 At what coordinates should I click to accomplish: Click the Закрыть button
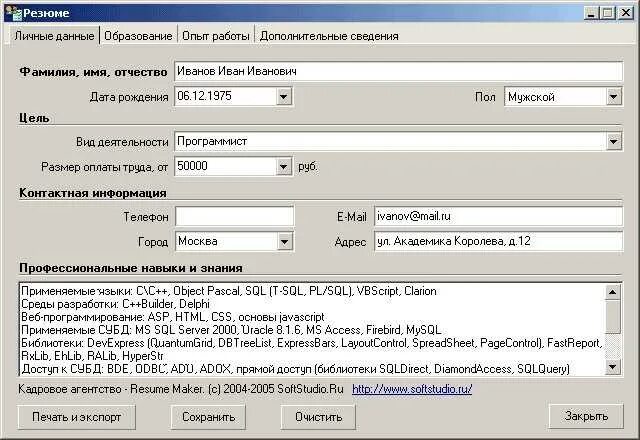pos(586,416)
